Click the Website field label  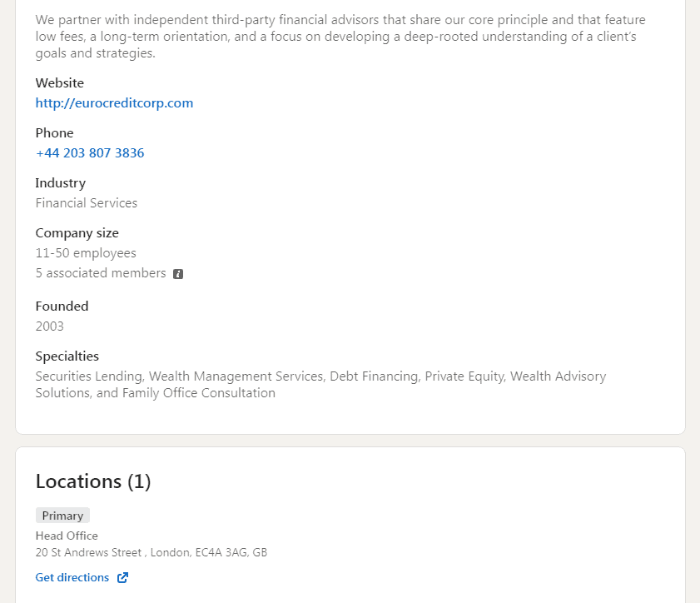60,83
